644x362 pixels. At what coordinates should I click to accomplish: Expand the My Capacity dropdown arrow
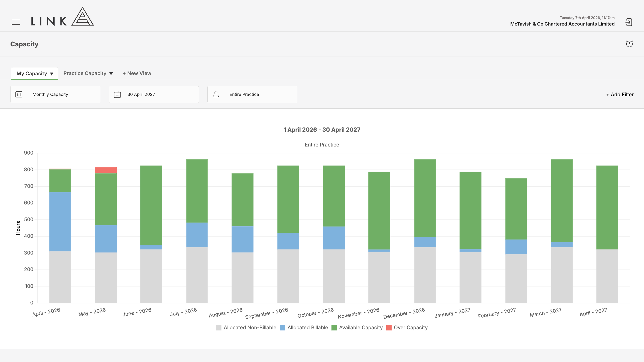tap(52, 74)
